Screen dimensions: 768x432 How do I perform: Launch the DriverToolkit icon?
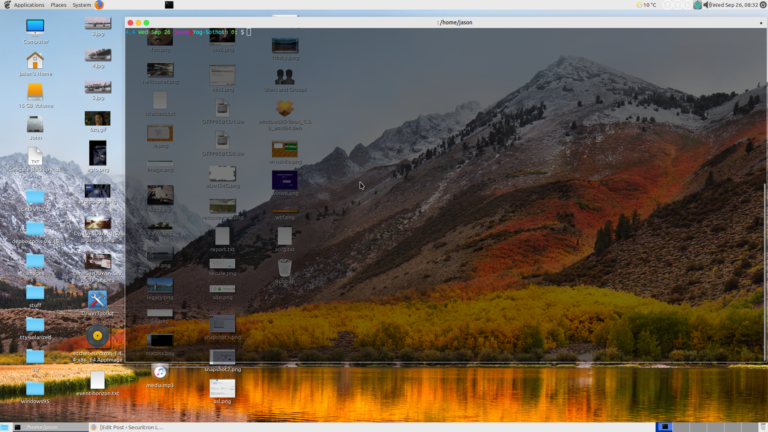97,299
